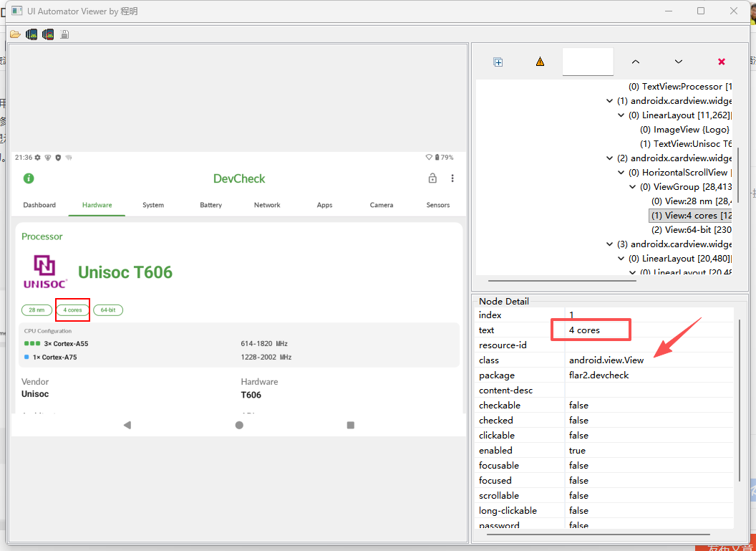
Task: Select the (1) TextView:Unisoc tree row
Action: tap(686, 144)
